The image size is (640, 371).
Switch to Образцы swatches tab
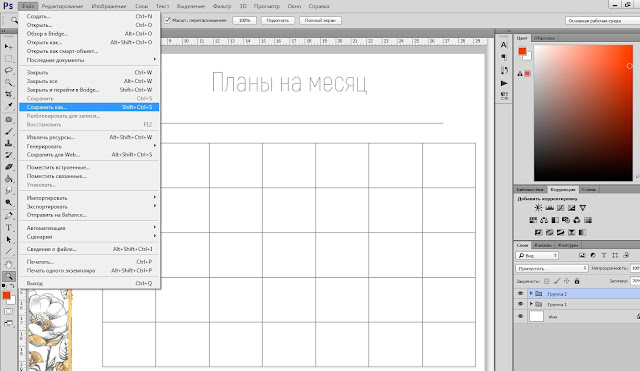544,38
